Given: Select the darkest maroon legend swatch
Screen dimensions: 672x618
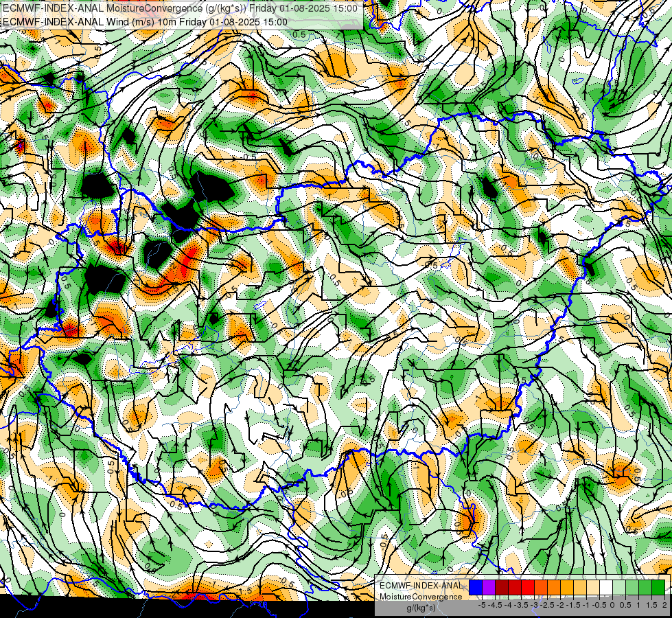Looking at the screenshot, I should click(502, 588).
